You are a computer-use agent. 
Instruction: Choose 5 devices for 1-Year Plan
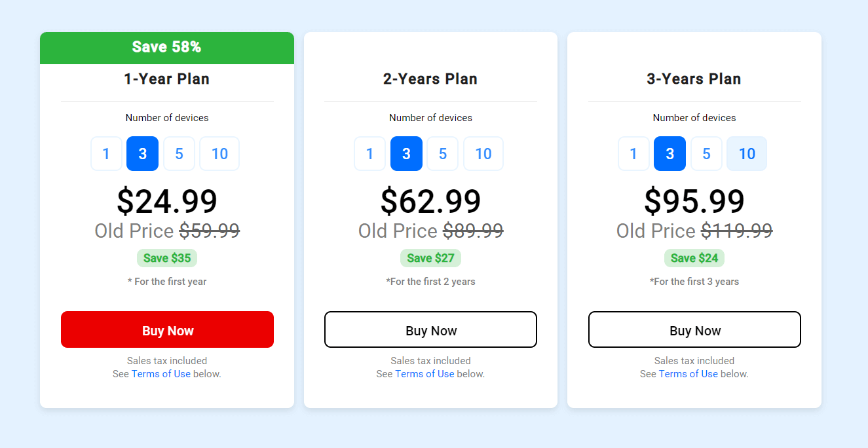pos(179,154)
